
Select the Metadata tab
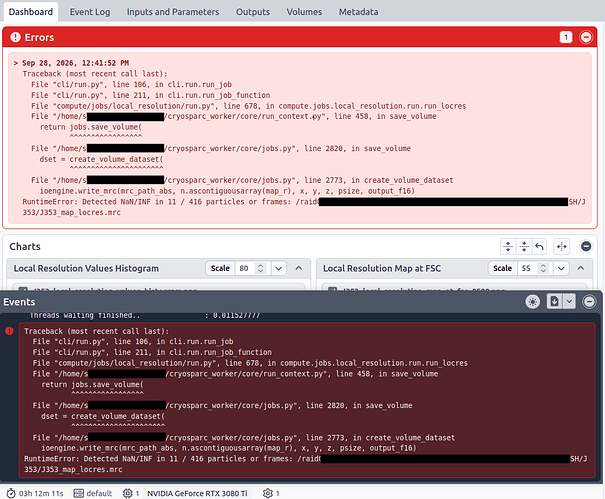click(x=358, y=12)
